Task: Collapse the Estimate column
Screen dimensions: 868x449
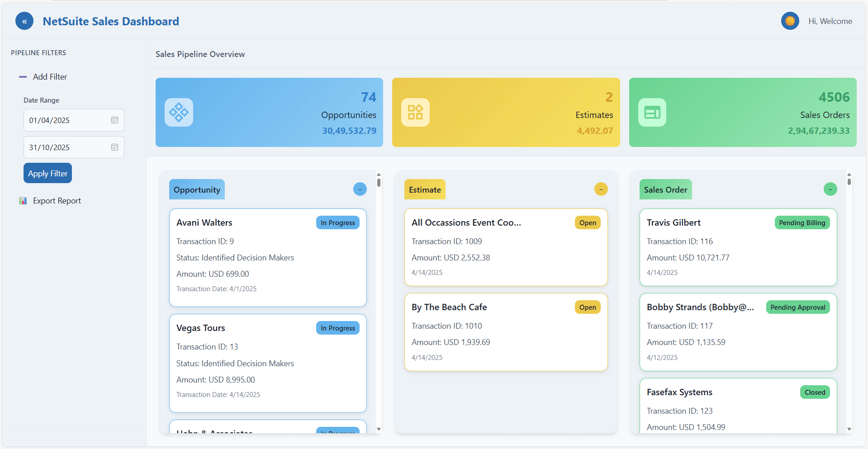Action: pyautogui.click(x=601, y=189)
